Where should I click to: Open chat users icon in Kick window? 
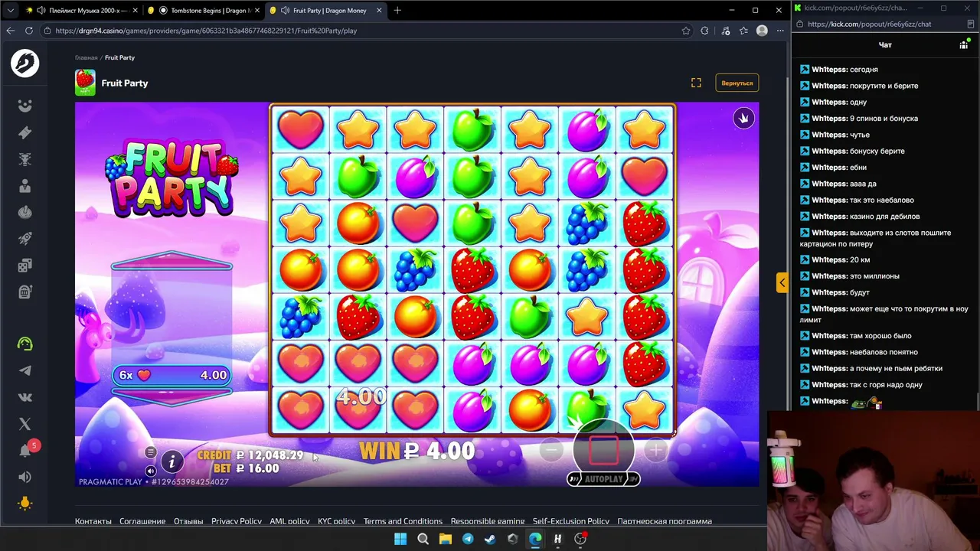[964, 45]
